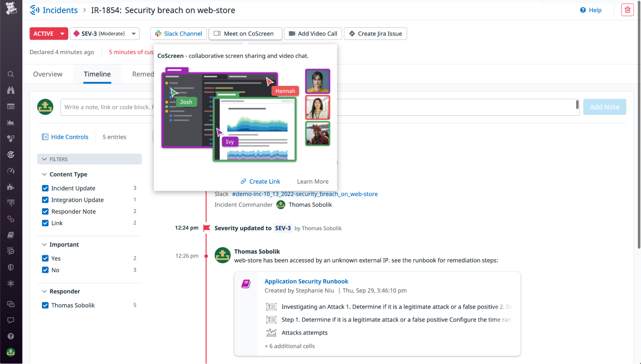Open the Application Security Runbook link

coord(306,281)
